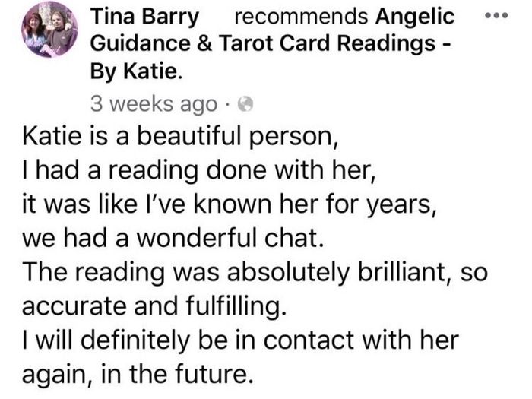Click the word "recommends" in the header

301,17
